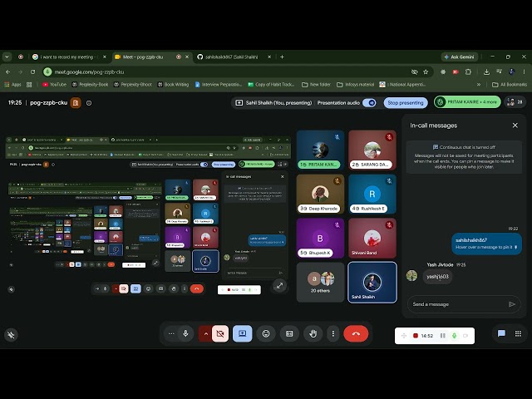The image size is (532, 399).
Task: Go back with the browser back arrow
Action: (7, 72)
